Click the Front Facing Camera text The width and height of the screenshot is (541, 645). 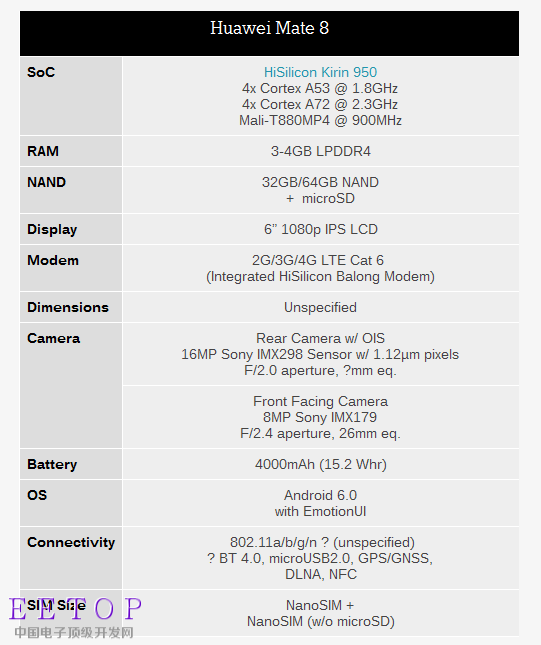pos(320,401)
